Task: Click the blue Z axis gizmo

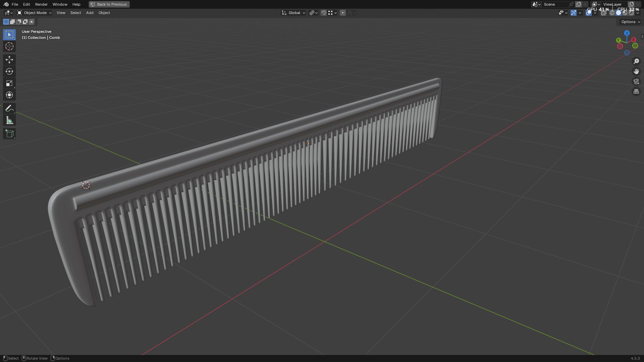Action: pyautogui.click(x=627, y=33)
